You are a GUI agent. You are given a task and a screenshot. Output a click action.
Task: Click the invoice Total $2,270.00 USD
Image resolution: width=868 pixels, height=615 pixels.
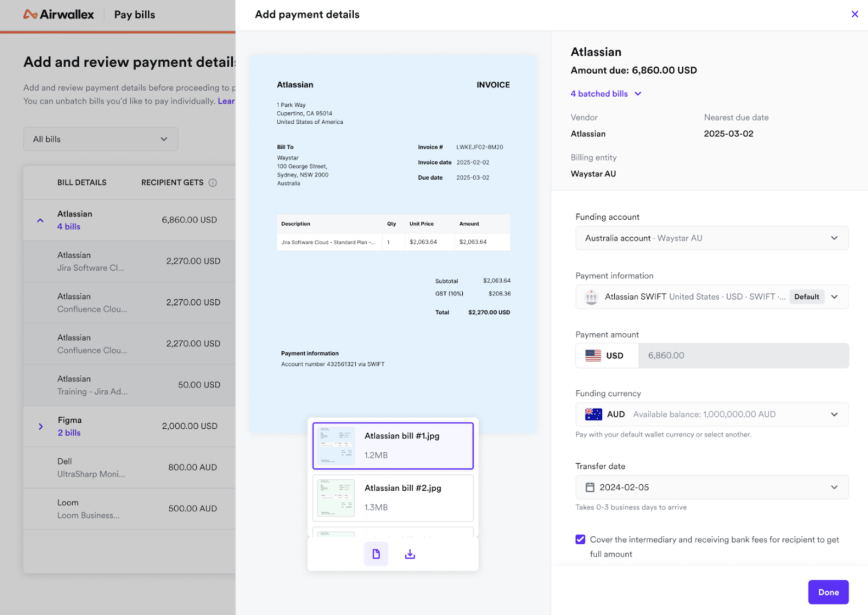[x=473, y=313]
